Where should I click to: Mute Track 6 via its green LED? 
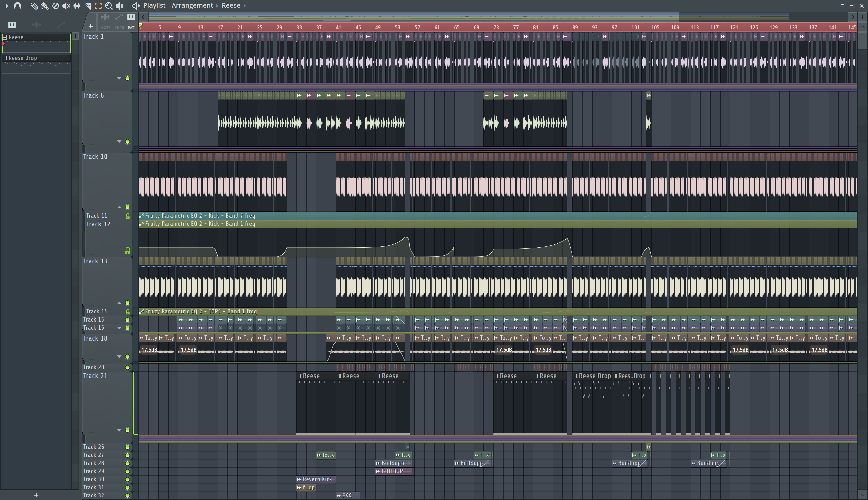point(128,141)
